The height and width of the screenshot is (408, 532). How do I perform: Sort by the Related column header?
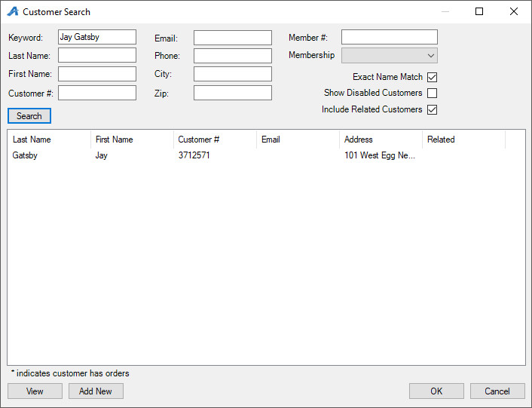[x=463, y=140]
